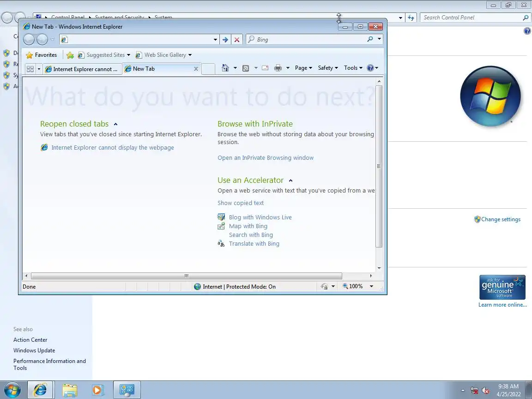Reopen Internet Explorer cannot display the webpage
This screenshot has width=532, height=399.
(x=113, y=148)
